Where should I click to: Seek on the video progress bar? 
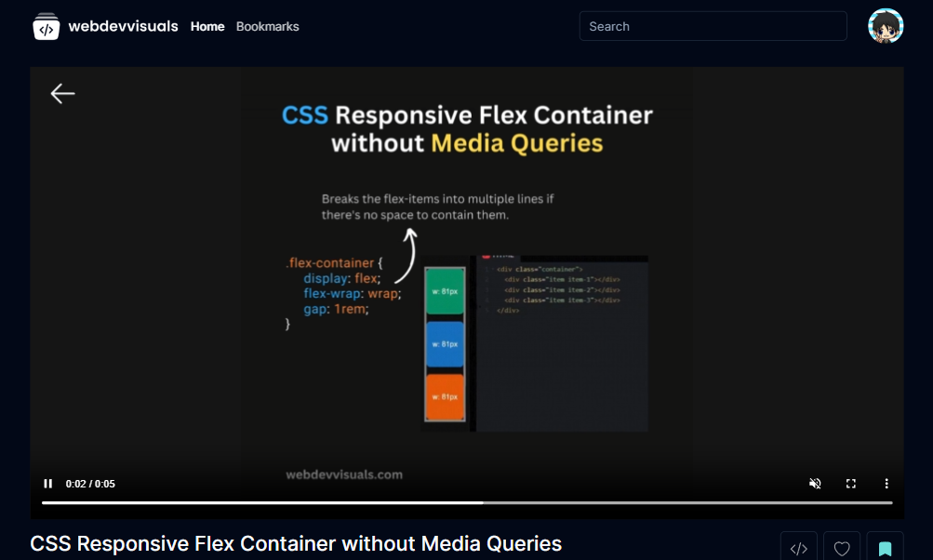click(x=467, y=503)
